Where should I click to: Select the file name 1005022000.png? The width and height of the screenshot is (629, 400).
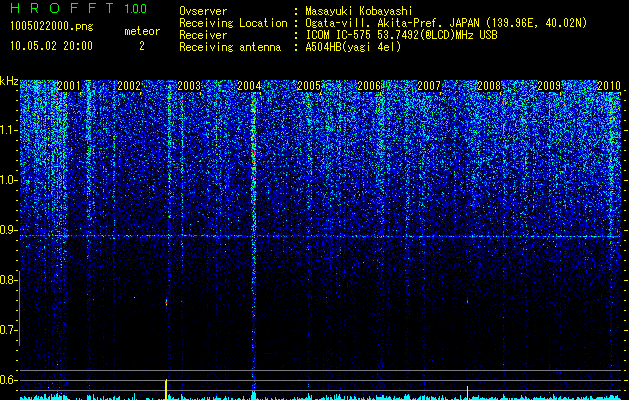52,27
